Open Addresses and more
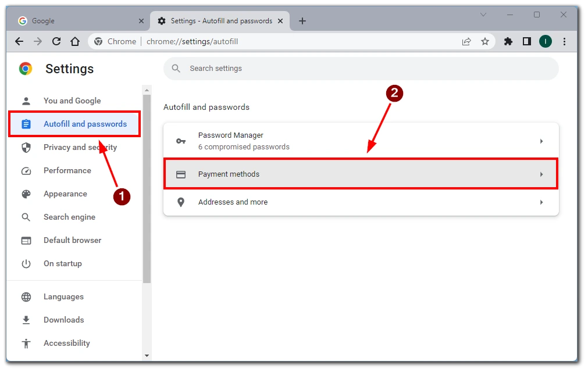Screen dimensions: 588x372 click(361, 202)
